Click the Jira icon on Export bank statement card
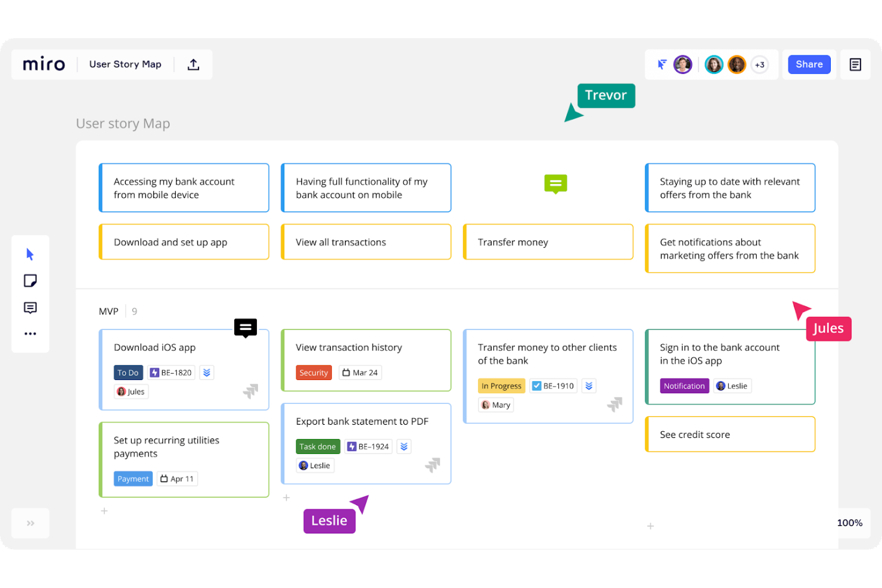Image resolution: width=882 pixels, height=588 pixels. [433, 465]
